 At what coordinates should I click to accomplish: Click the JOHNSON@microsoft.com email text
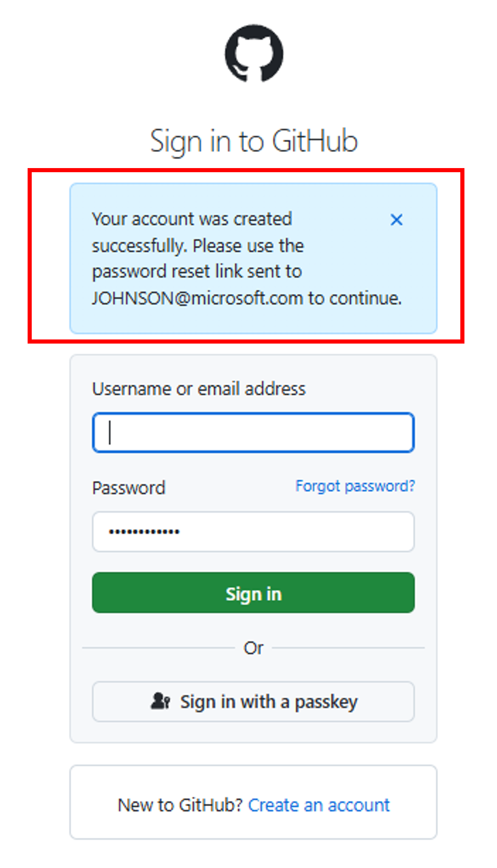197,298
